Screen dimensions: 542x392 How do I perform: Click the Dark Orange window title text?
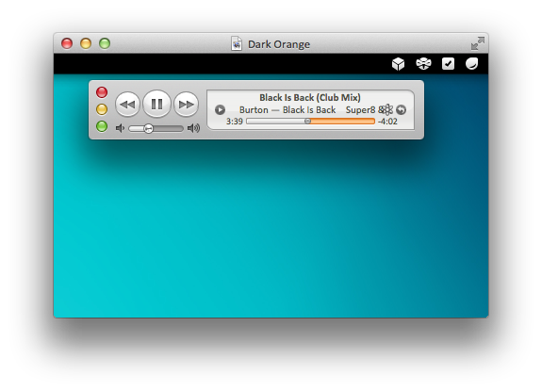tap(279, 44)
